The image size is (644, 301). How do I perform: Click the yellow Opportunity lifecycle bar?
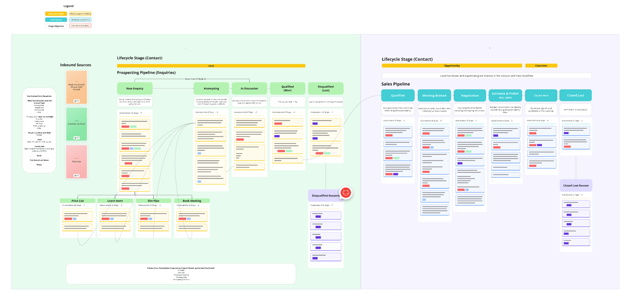pos(452,66)
